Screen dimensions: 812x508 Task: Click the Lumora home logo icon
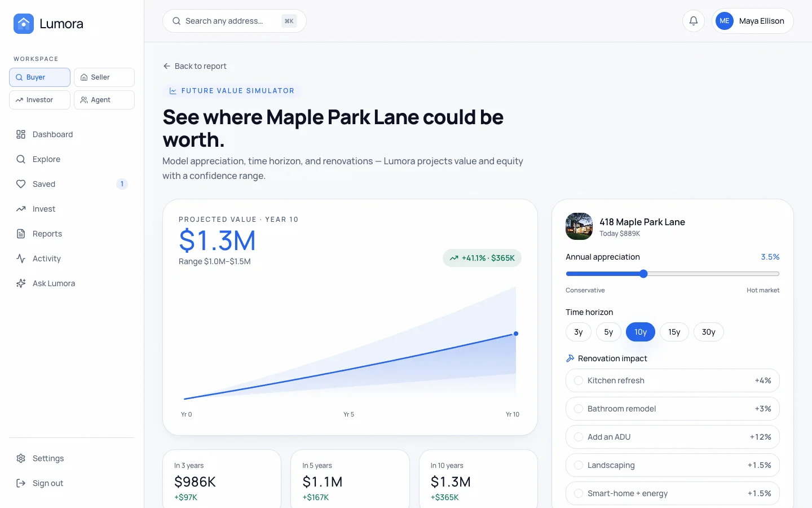(x=24, y=24)
